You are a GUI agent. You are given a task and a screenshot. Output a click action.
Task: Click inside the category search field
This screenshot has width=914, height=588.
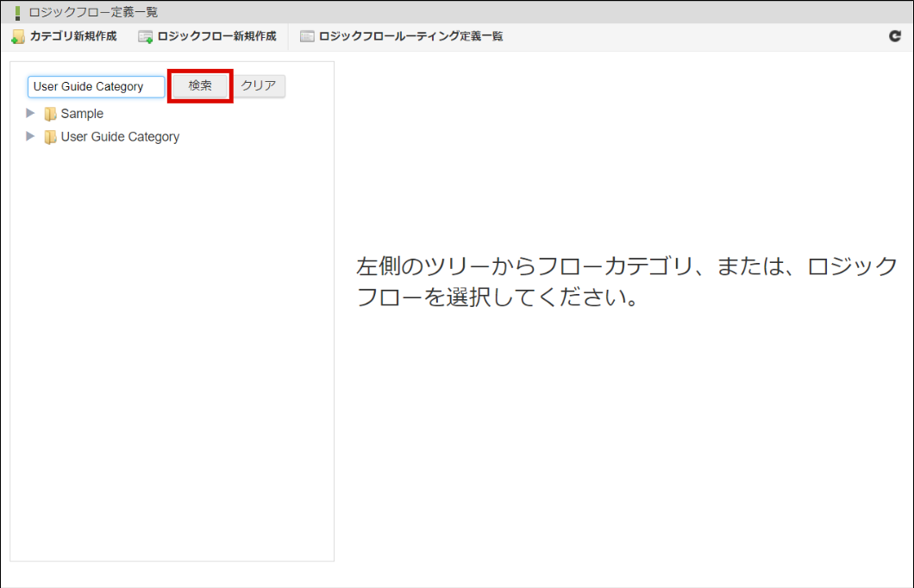95,86
